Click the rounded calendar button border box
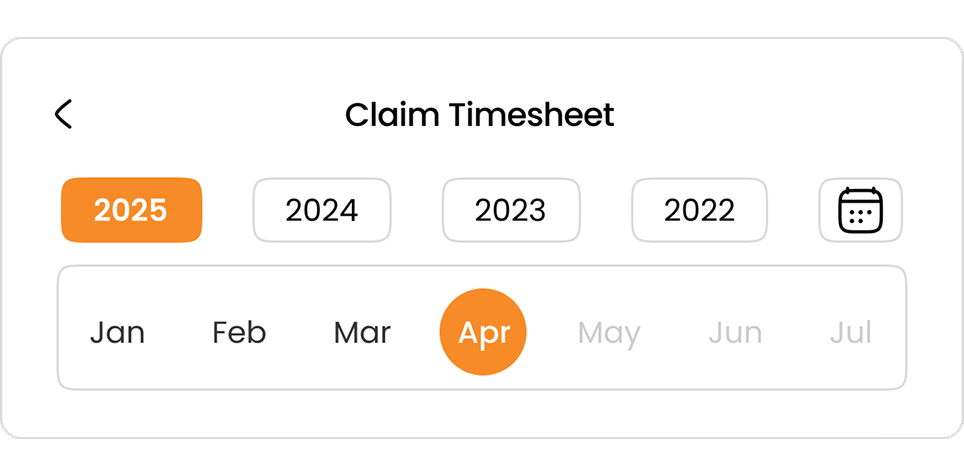Viewport: 964px width, 476px height. tap(861, 210)
